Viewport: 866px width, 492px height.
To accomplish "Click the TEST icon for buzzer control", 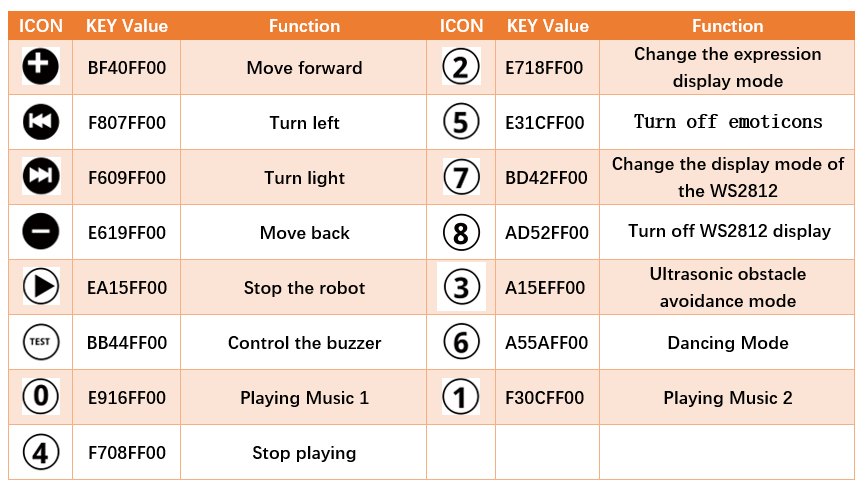I will [x=40, y=342].
